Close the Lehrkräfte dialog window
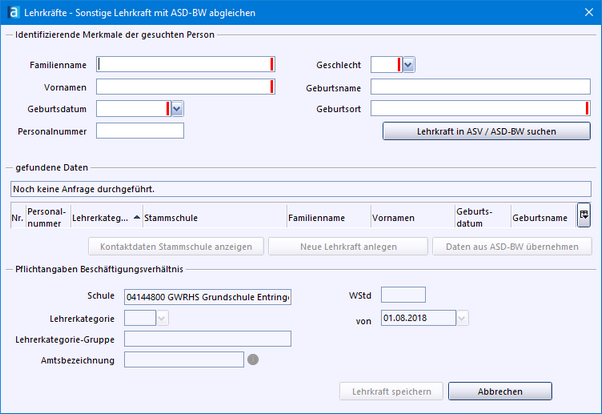 coord(586,11)
